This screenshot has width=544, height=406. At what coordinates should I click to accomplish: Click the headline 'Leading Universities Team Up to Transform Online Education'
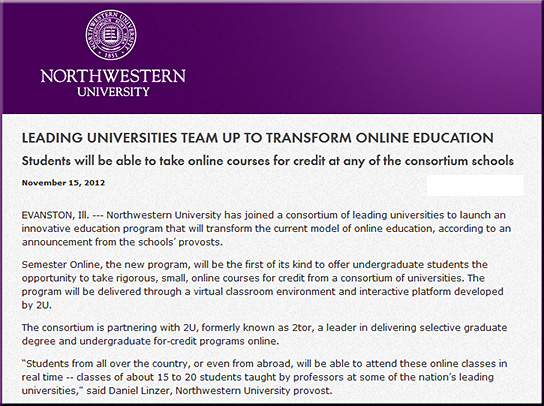tap(257, 138)
